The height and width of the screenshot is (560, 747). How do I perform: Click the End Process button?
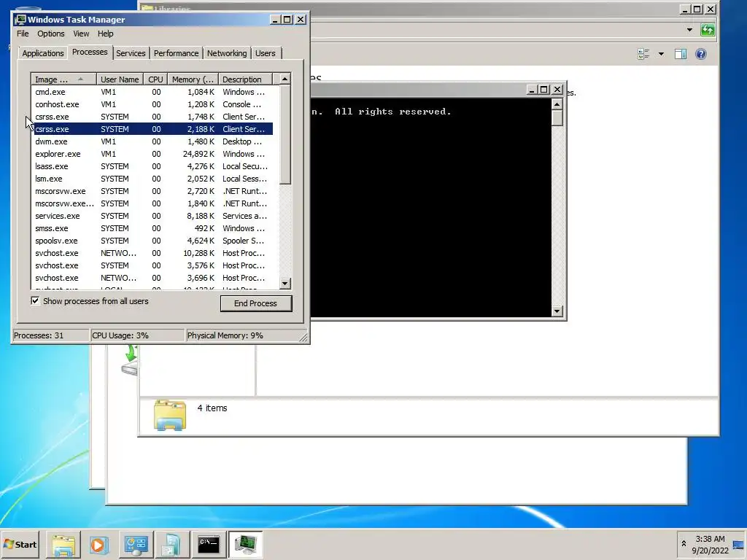pyautogui.click(x=256, y=303)
